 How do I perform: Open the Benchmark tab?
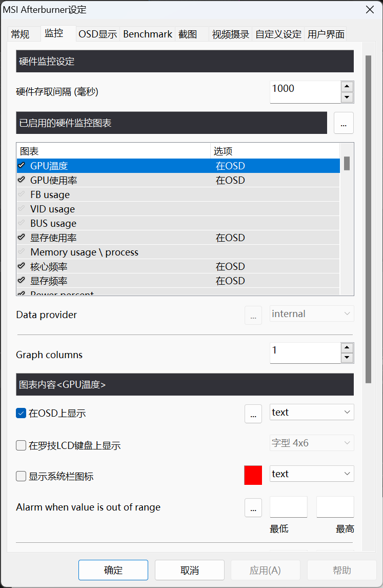[148, 34]
